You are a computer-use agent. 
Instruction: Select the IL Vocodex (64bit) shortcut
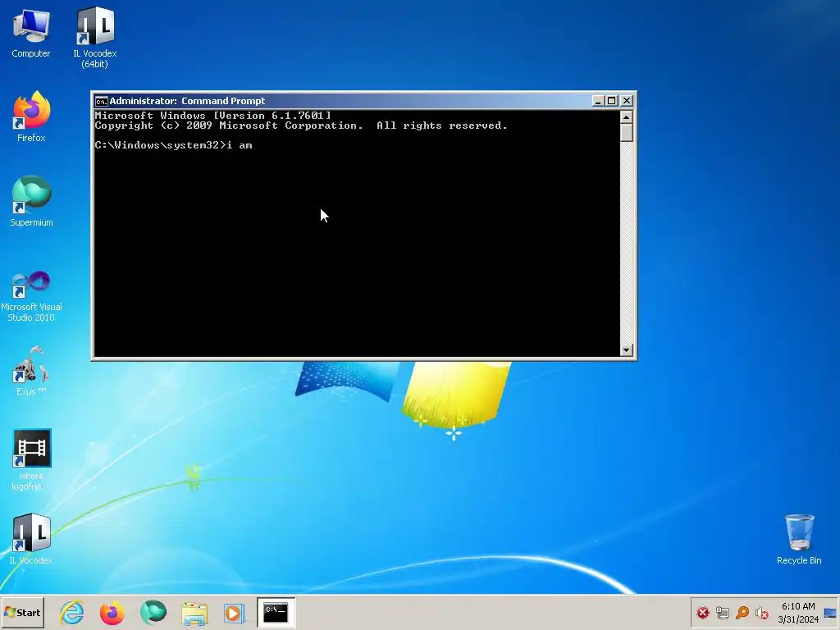[x=95, y=38]
